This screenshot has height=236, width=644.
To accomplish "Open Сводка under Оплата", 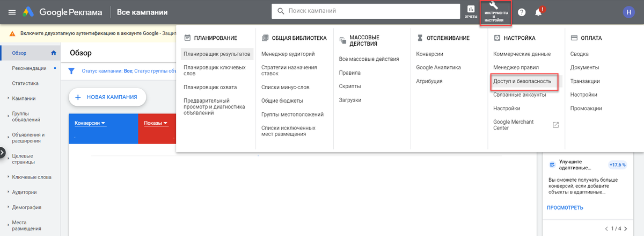I will [580, 54].
